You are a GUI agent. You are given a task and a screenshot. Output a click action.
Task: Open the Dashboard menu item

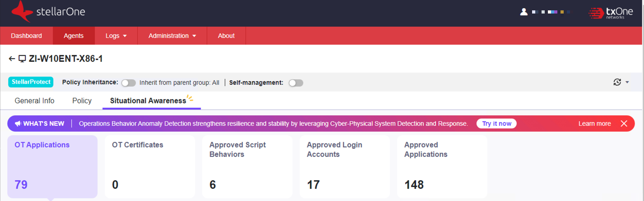click(x=26, y=36)
